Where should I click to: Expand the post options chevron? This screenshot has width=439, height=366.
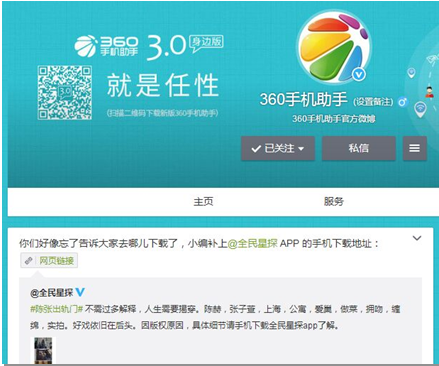point(417,238)
